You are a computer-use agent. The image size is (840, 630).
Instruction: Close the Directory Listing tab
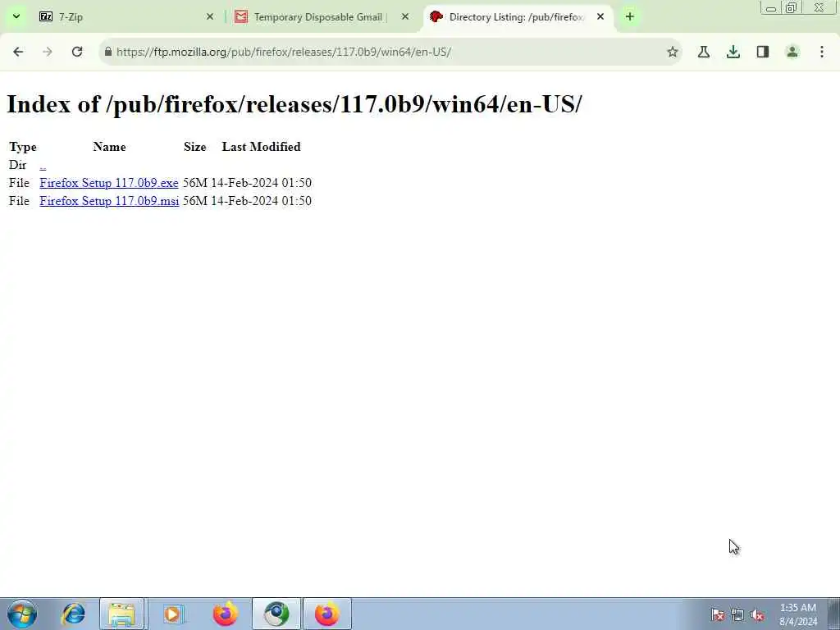click(x=600, y=16)
